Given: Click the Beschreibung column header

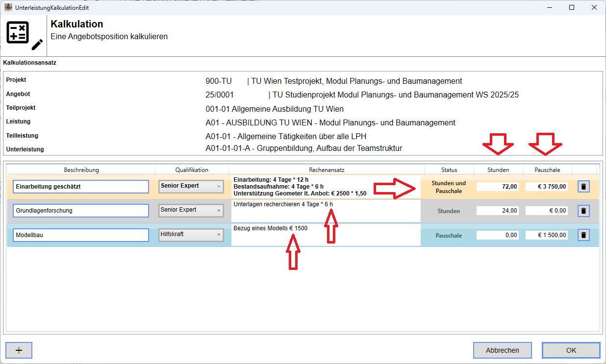Looking at the screenshot, I should 81,170.
